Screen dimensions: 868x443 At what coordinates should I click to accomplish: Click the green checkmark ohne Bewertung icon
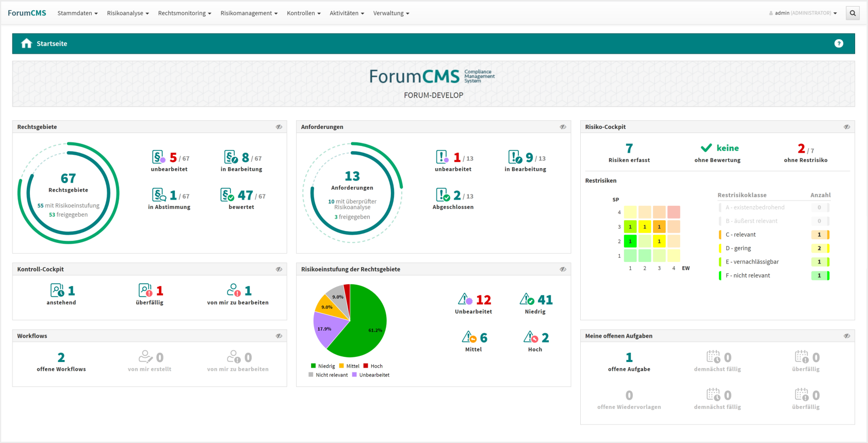click(706, 148)
